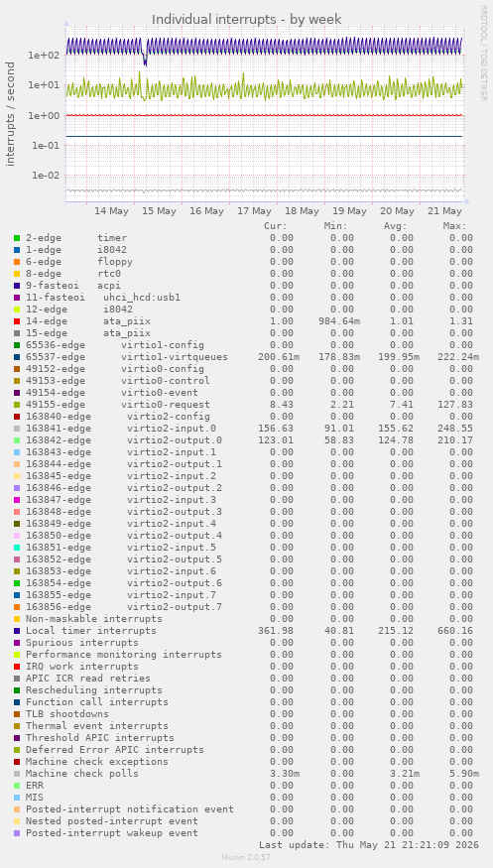Click the Munin 2.0.57 footer text

pyautogui.click(x=246, y=857)
